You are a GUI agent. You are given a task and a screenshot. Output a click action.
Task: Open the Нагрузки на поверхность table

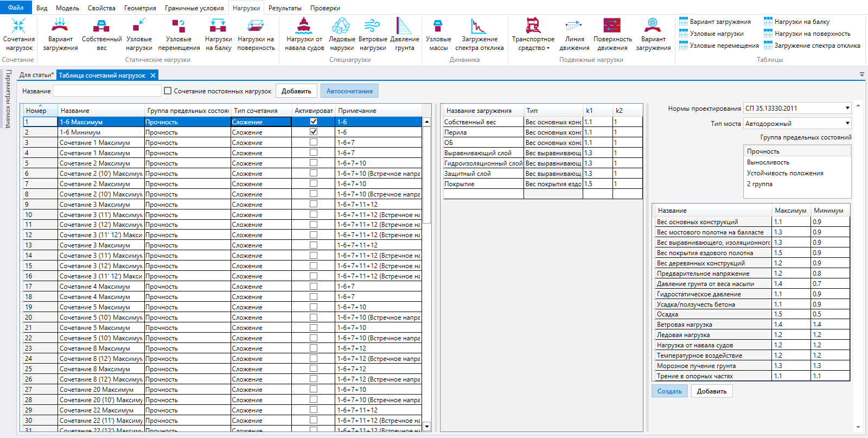coord(807,34)
